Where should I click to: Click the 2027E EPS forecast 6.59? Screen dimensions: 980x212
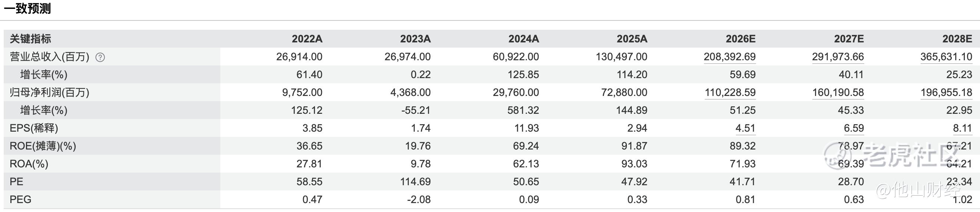854,128
